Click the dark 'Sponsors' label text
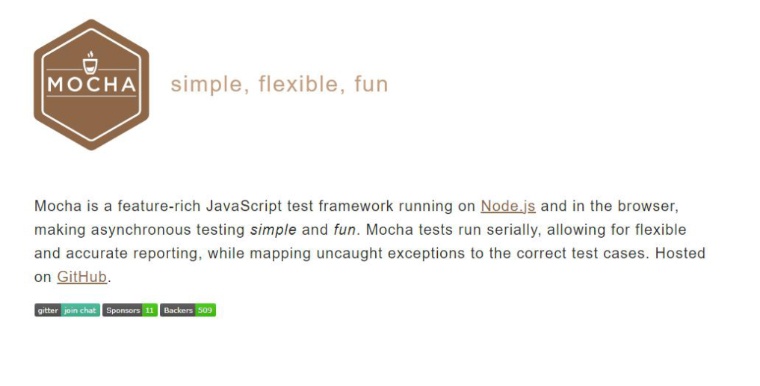Screen dimensions: 760x386 click(123, 310)
